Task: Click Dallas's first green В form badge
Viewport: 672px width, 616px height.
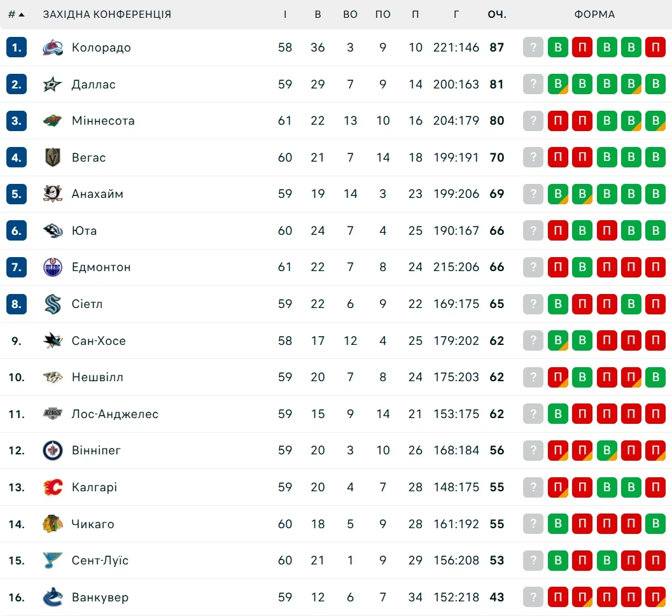Action: pos(558,84)
